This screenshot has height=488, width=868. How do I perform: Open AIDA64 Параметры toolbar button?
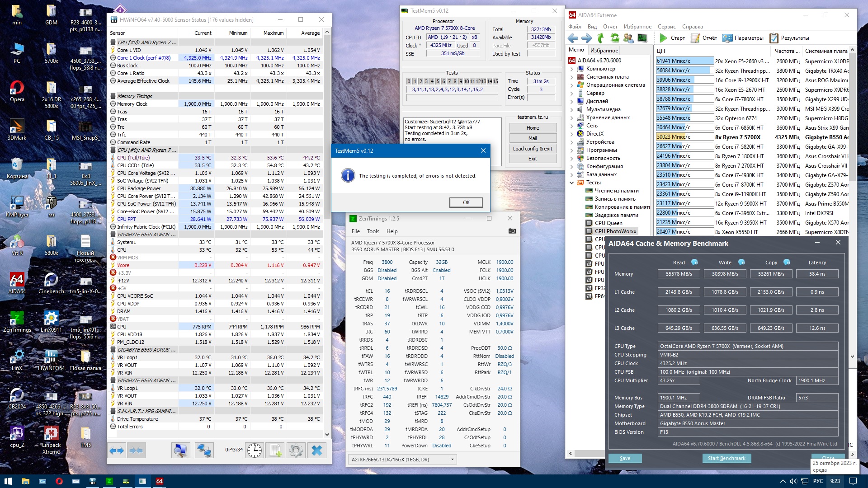(743, 38)
